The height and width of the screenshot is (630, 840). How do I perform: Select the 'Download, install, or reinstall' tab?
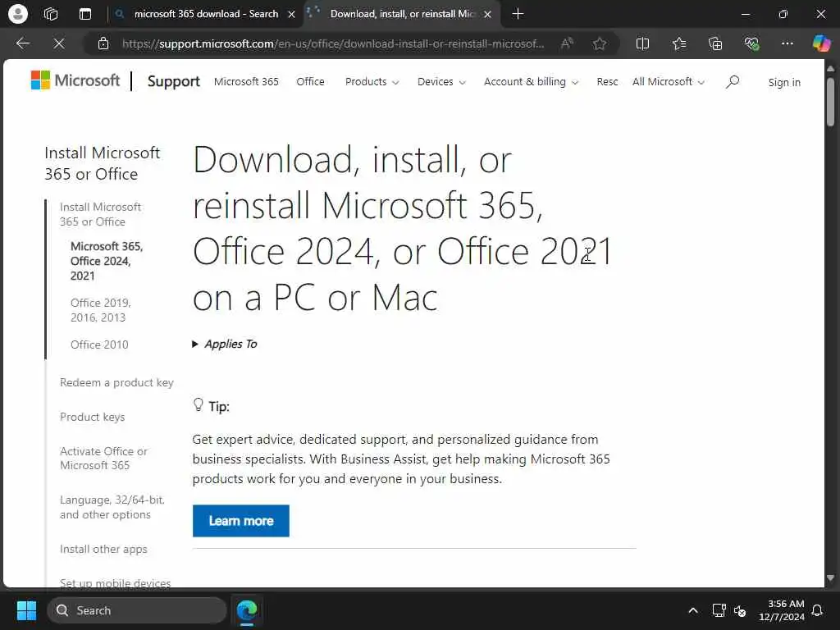pos(402,14)
